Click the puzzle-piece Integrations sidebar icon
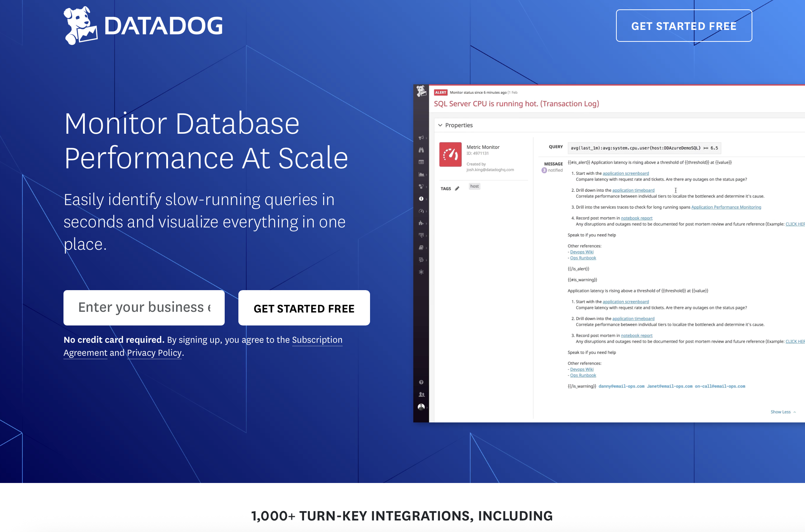This screenshot has width=805, height=532. (421, 223)
